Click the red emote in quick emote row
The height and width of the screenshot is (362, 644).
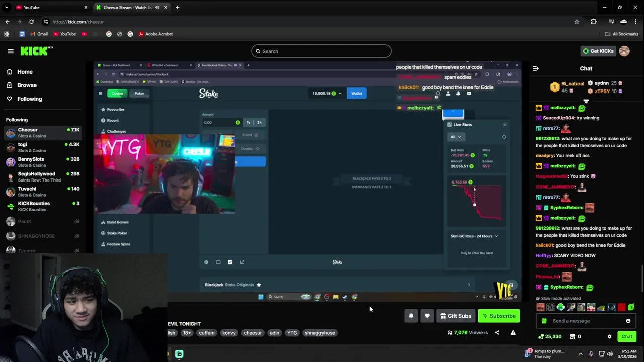[621, 307]
